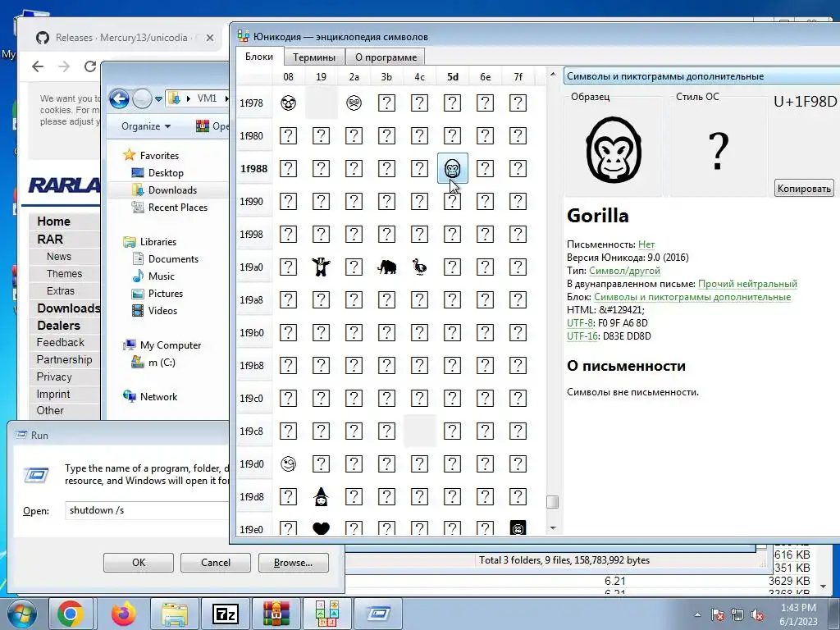Screen dimensions: 840x630
Task: Select Recent Places in Explorer
Action: [178, 208]
